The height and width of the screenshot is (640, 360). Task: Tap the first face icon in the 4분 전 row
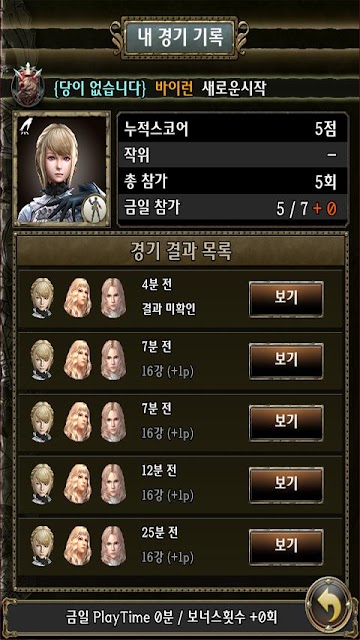pyautogui.click(x=42, y=298)
